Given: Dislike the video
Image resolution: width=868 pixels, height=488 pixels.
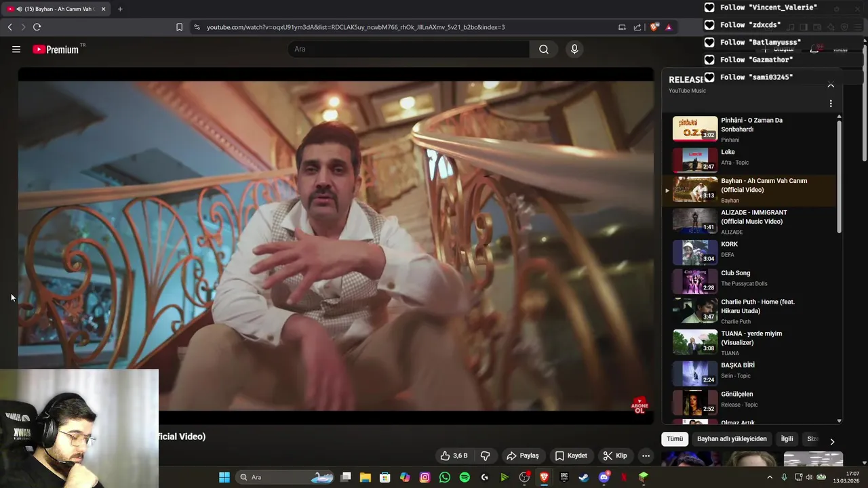Looking at the screenshot, I should pyautogui.click(x=485, y=455).
